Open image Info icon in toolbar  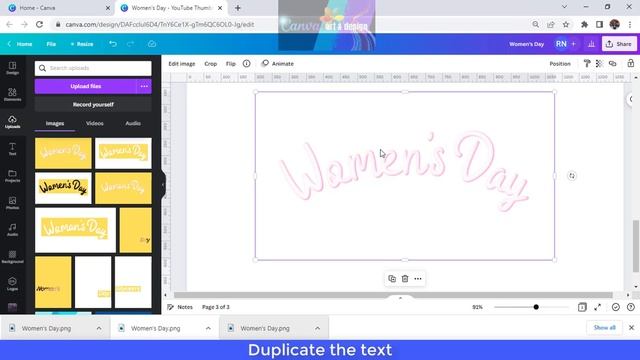(247, 64)
